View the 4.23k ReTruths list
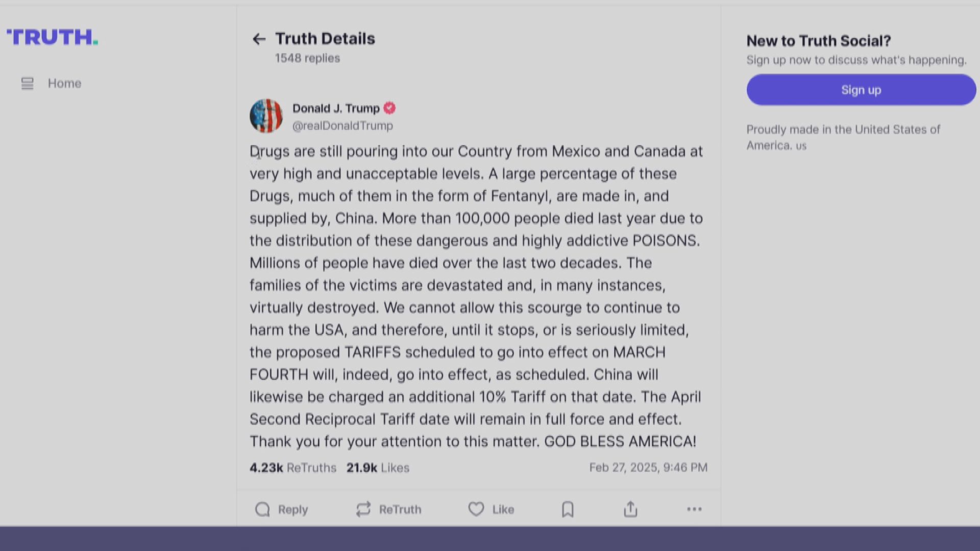The image size is (980, 551). pos(292,468)
